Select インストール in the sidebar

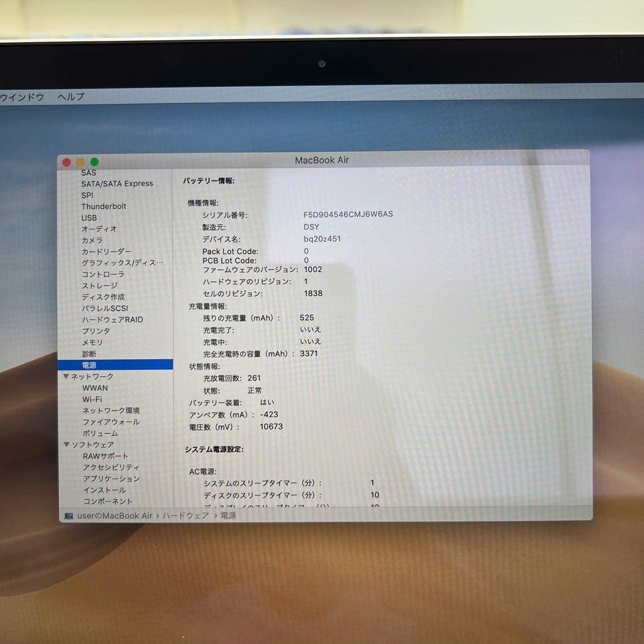click(x=104, y=490)
